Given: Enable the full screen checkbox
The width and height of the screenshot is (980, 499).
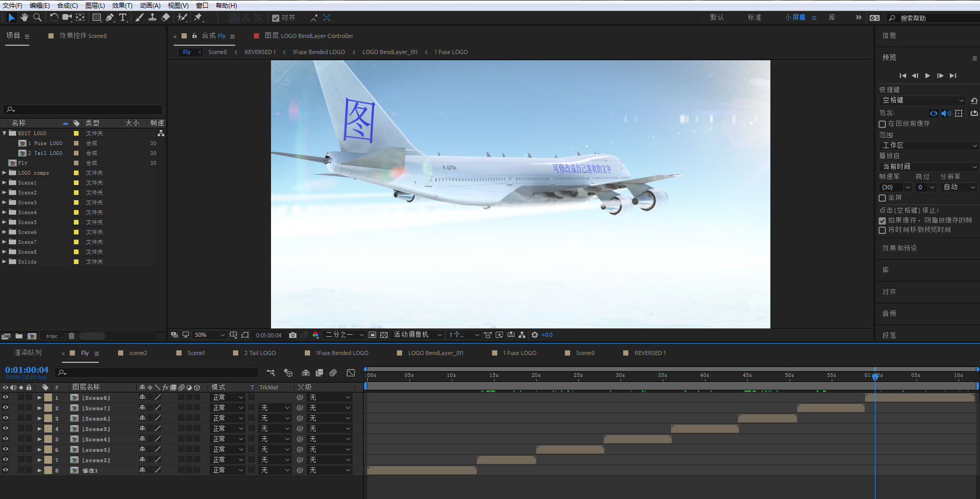Looking at the screenshot, I should click(x=882, y=198).
